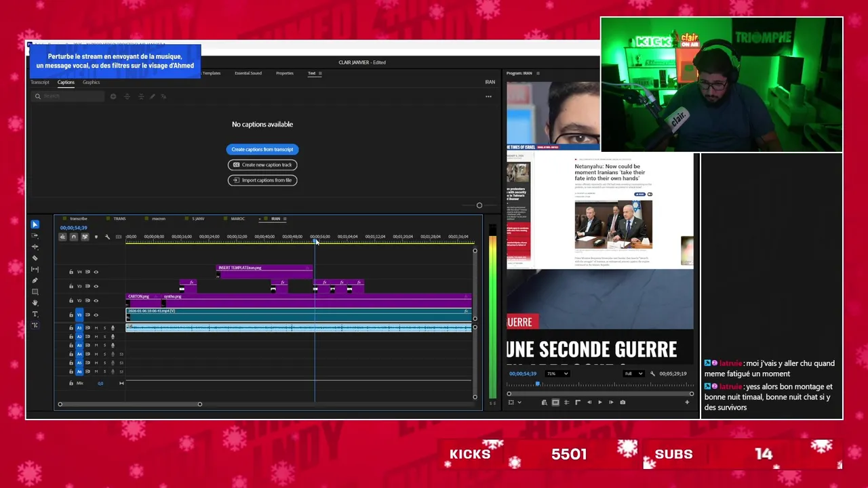
Task: Toggle V1 track targeting
Action: (x=79, y=314)
